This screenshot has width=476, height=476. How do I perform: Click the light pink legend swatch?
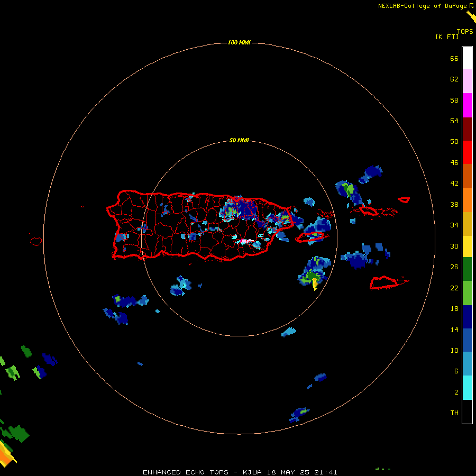coord(467,81)
